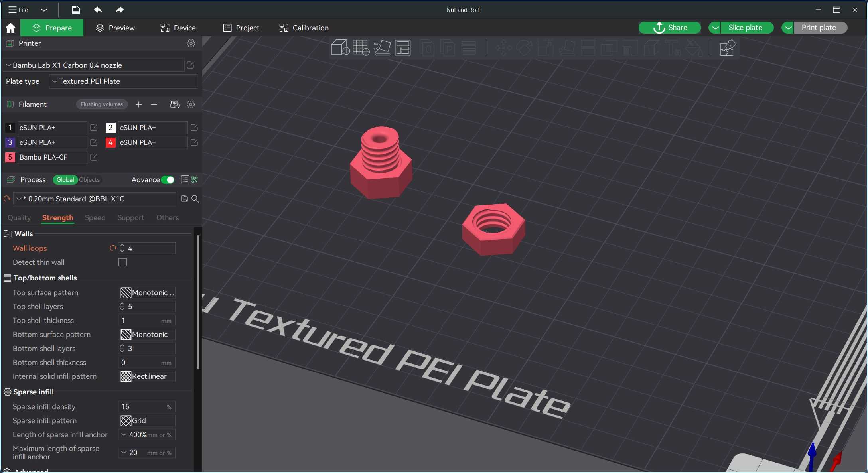Click the Redo arrow
This screenshot has width=868, height=473.
[119, 10]
